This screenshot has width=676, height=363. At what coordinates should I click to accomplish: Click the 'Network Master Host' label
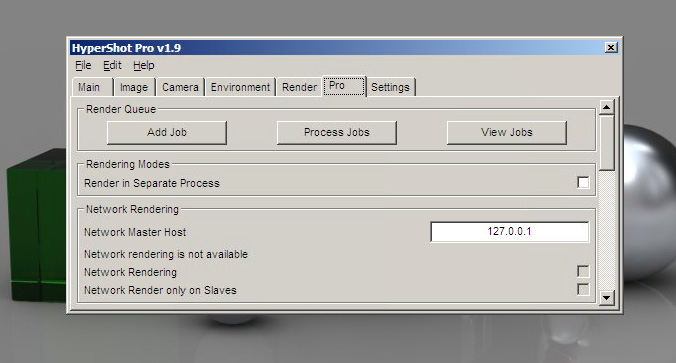click(135, 232)
